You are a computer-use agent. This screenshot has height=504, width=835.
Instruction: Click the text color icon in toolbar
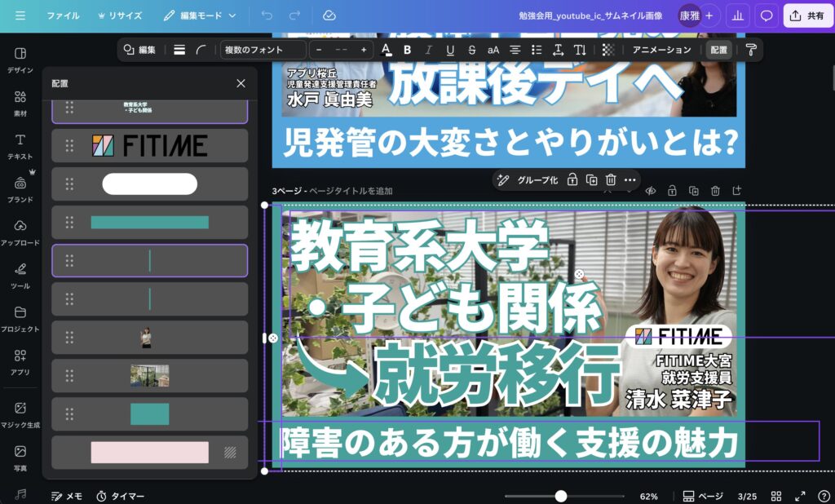click(387, 50)
